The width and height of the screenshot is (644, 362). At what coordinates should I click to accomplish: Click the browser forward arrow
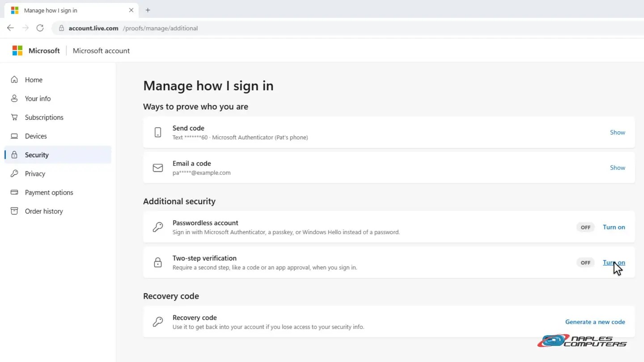(25, 28)
